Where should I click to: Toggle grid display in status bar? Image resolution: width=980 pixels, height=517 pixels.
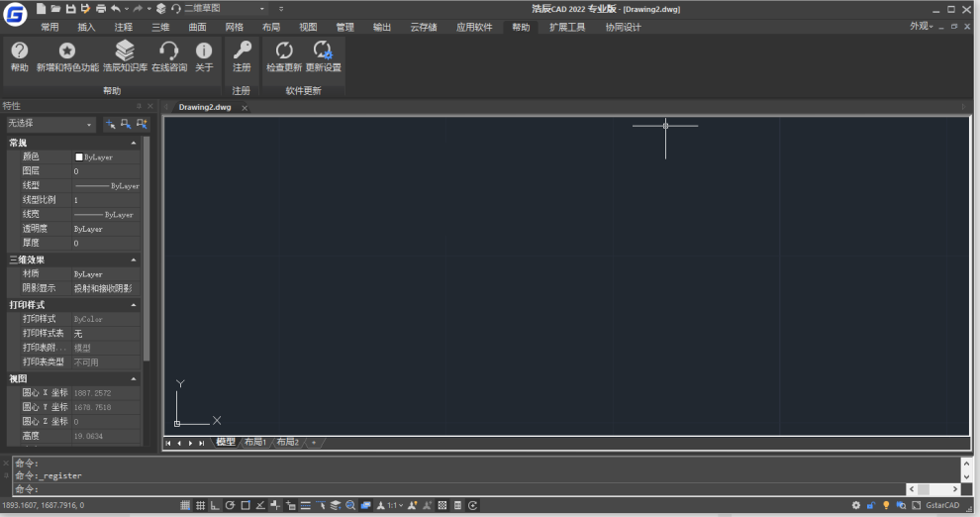pos(200,505)
